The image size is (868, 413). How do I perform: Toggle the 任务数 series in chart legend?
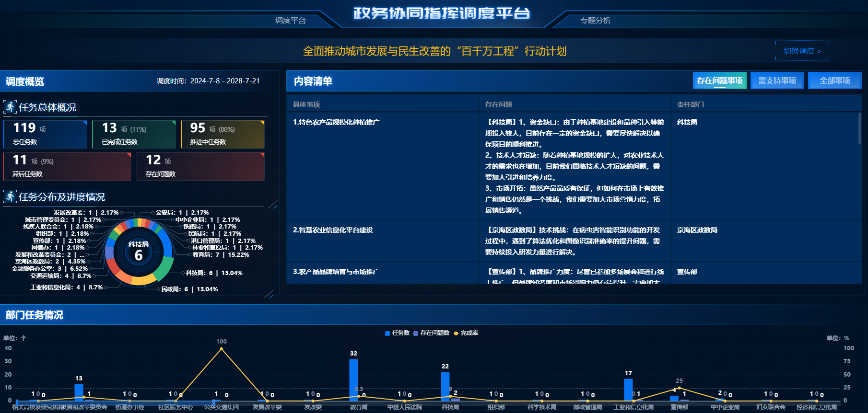click(397, 333)
